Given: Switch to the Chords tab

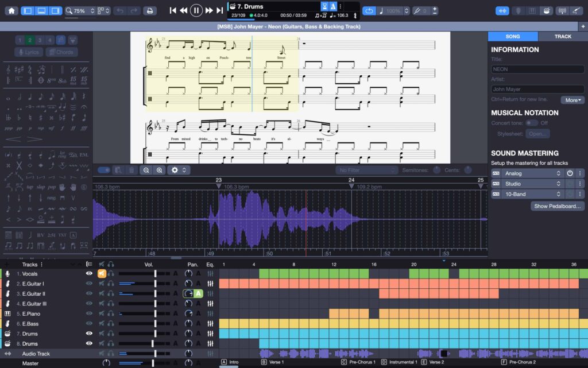Looking at the screenshot, I should click(62, 52).
